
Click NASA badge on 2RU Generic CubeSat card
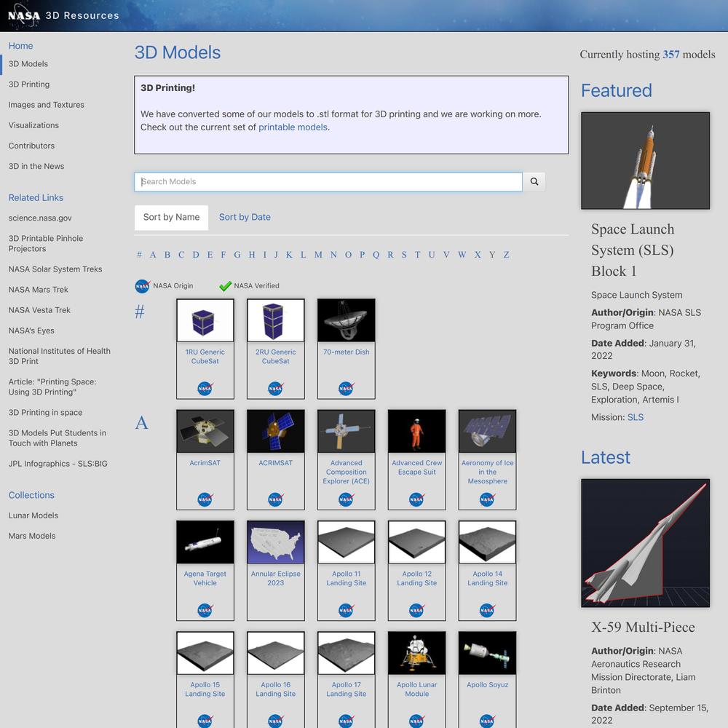[x=275, y=388]
